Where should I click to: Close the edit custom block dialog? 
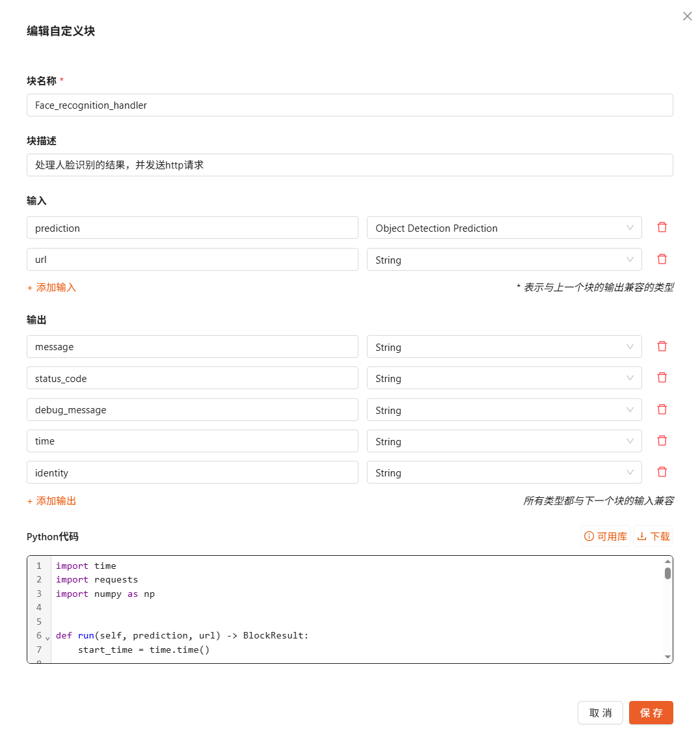coord(687,16)
